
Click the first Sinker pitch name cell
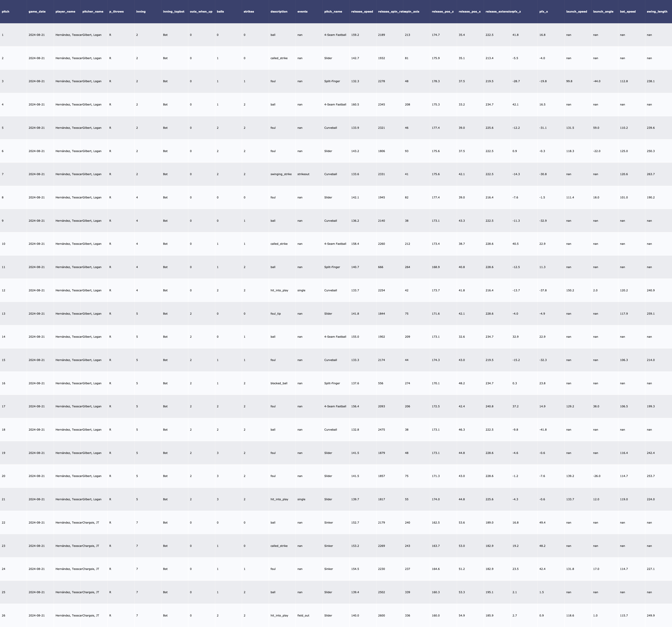click(329, 523)
